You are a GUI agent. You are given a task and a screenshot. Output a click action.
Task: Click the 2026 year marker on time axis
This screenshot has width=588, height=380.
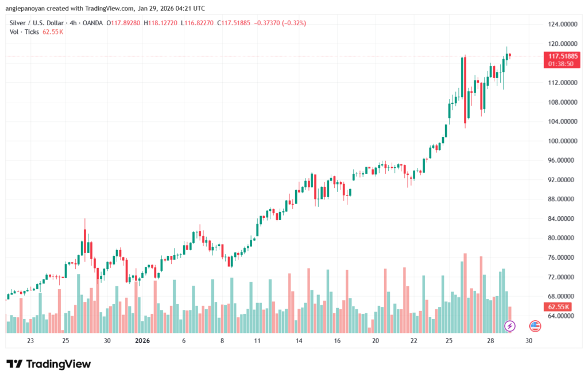click(142, 340)
